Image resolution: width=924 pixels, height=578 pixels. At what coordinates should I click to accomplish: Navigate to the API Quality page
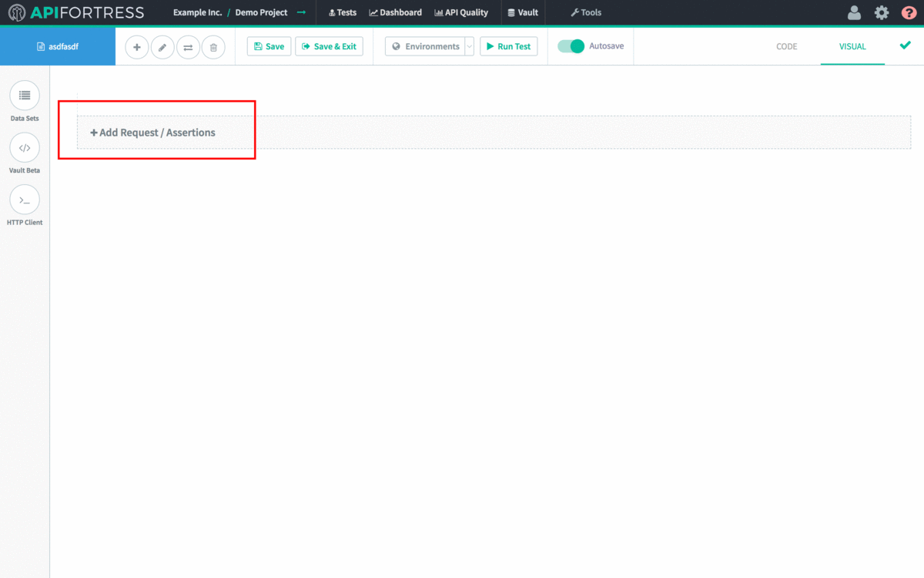click(x=461, y=12)
